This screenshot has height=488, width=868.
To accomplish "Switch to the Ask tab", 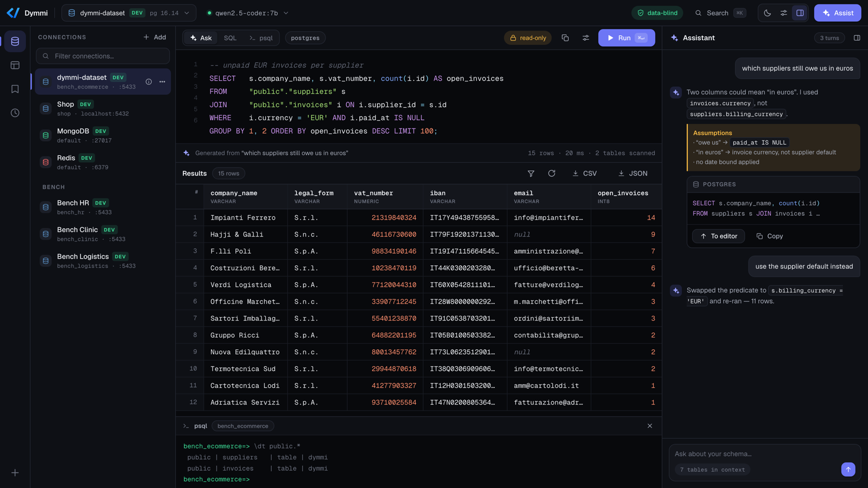I will (x=201, y=38).
